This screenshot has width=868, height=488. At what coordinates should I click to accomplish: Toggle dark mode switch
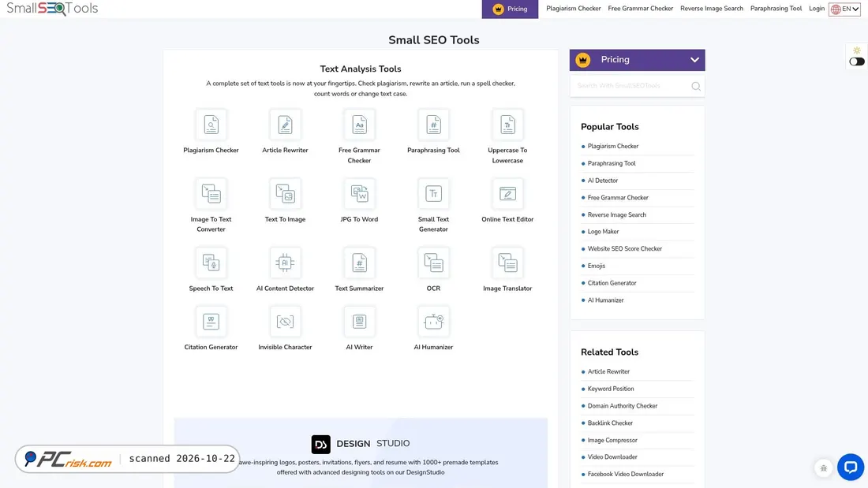click(857, 61)
